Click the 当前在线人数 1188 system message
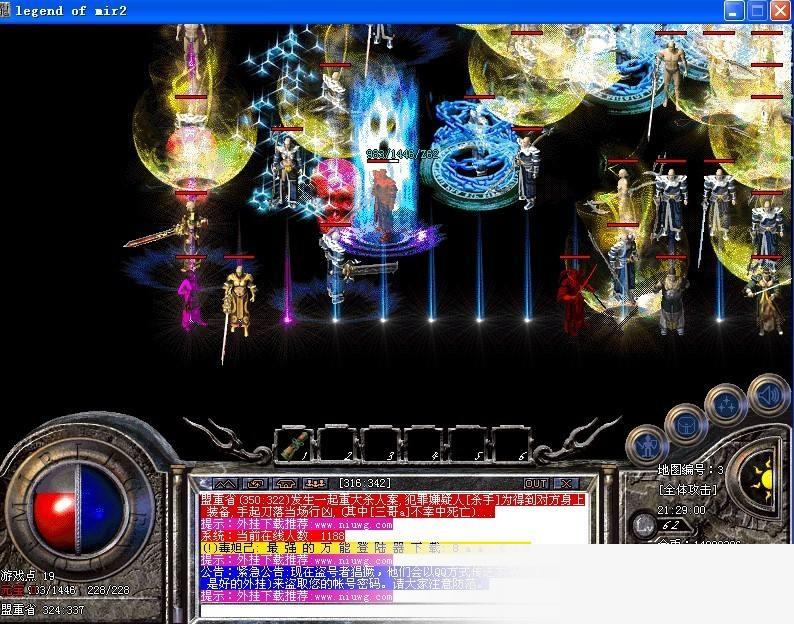This screenshot has width=794, height=624. click(x=272, y=536)
